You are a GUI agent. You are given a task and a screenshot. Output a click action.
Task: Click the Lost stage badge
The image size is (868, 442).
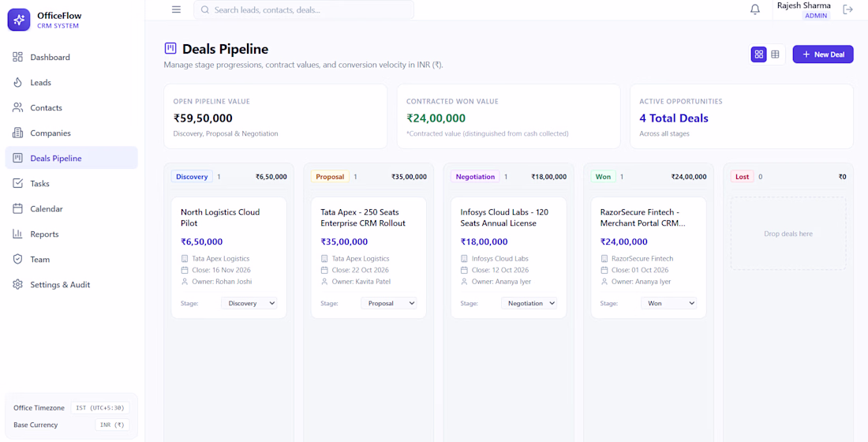[x=743, y=177]
